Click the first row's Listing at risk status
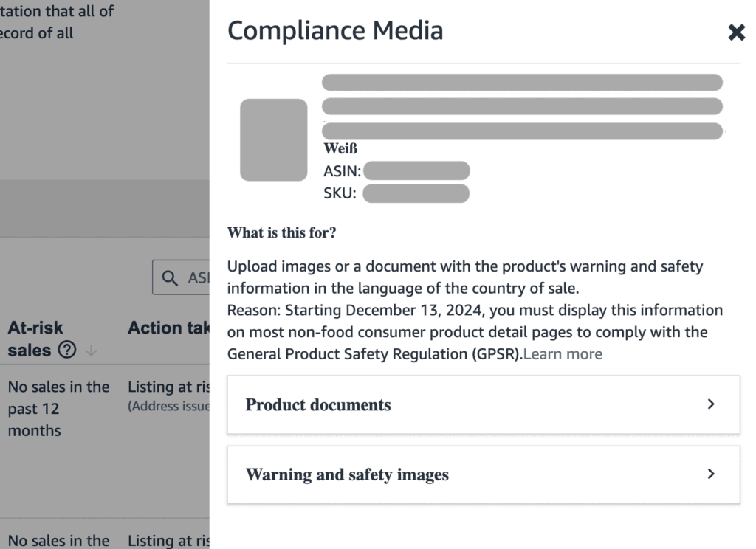The height and width of the screenshot is (549, 756). pos(168,387)
